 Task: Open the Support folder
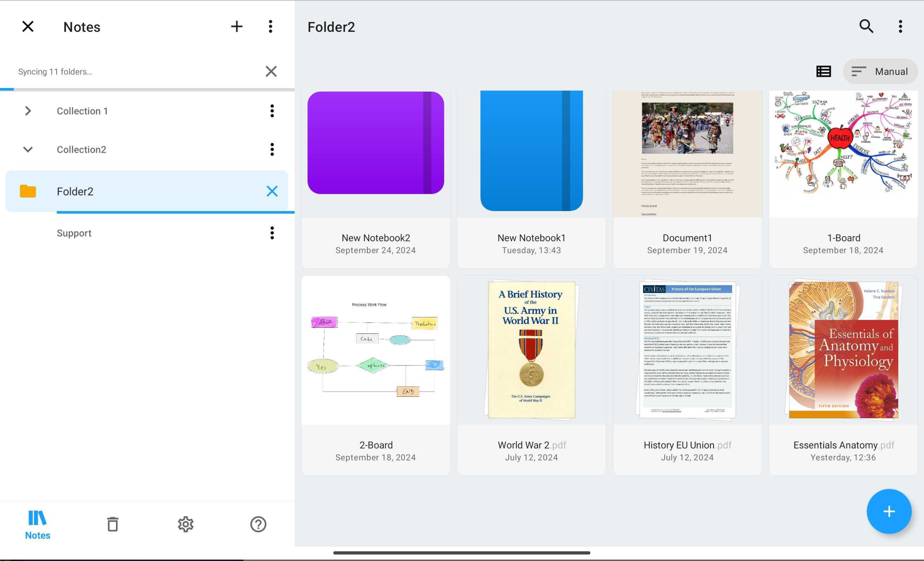coord(74,233)
